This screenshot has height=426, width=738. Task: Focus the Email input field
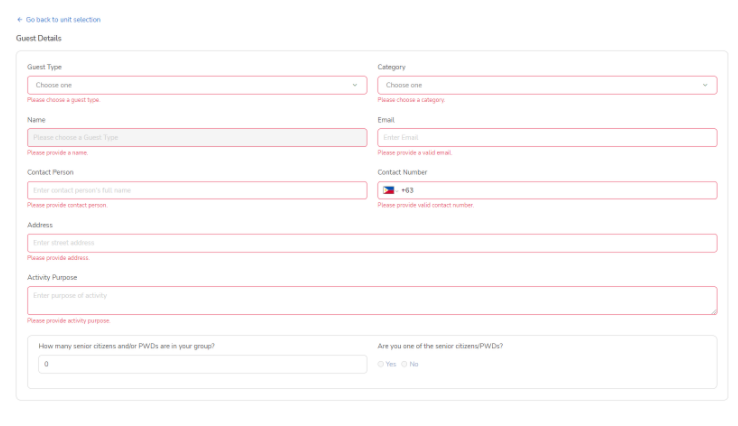pos(546,137)
